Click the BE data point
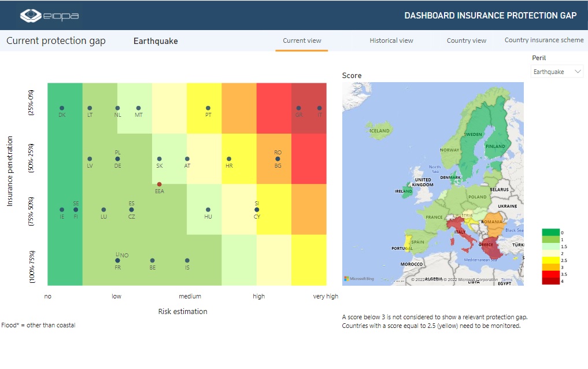Image resolution: width=588 pixels, height=369 pixels. pyautogui.click(x=152, y=260)
